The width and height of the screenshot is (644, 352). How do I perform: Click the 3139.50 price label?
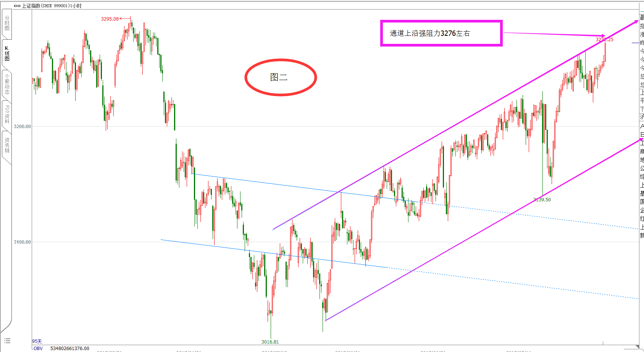[x=542, y=199]
